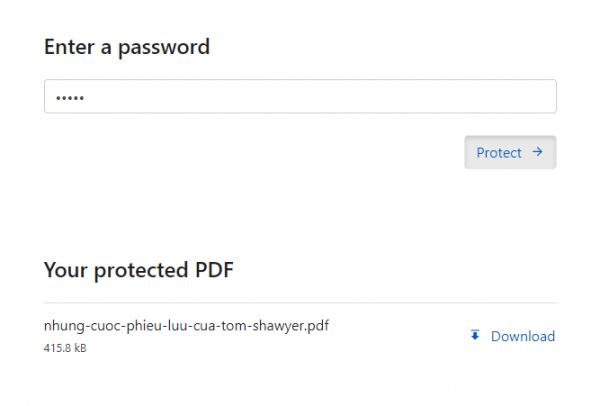Image resolution: width=600 pixels, height=406 pixels.
Task: Click the 415.8 kB file size text
Action: 65,348
